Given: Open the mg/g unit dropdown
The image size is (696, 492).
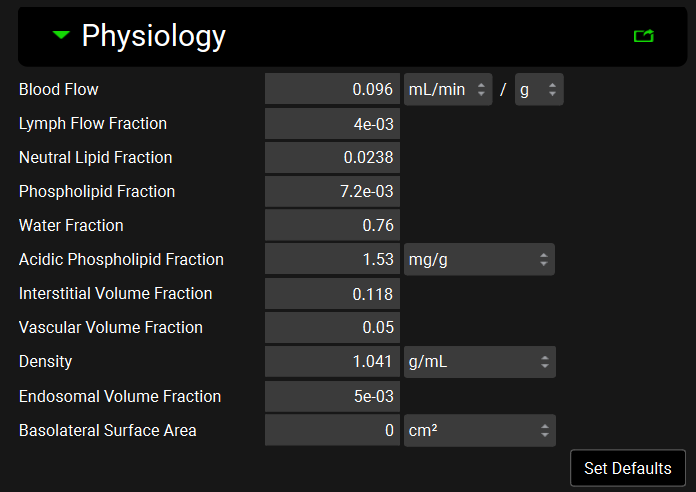Looking at the screenshot, I should point(479,260).
